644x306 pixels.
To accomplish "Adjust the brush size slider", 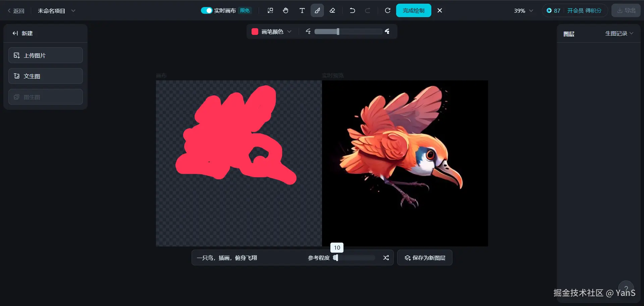I will [348, 32].
